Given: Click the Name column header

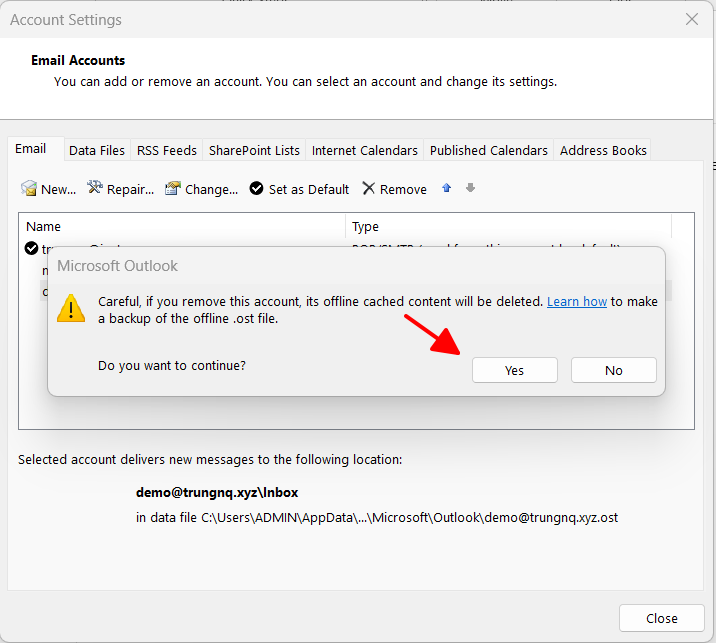Looking at the screenshot, I should (x=182, y=227).
